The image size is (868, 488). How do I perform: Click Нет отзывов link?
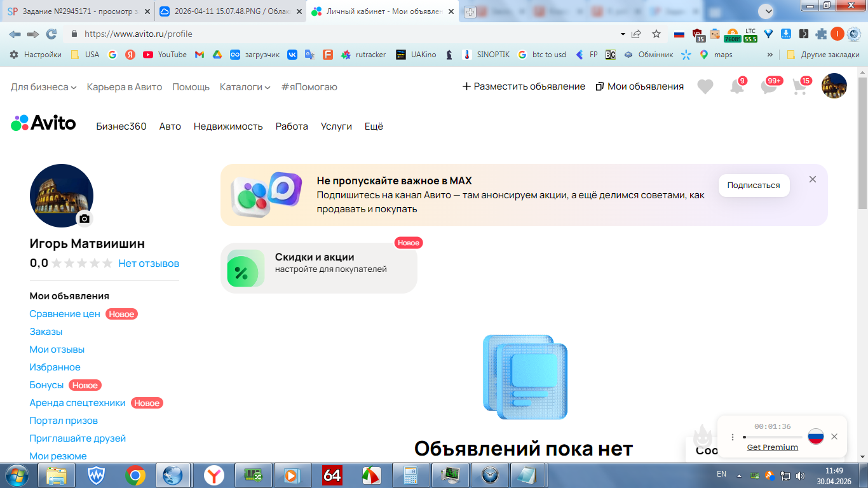[x=149, y=263]
